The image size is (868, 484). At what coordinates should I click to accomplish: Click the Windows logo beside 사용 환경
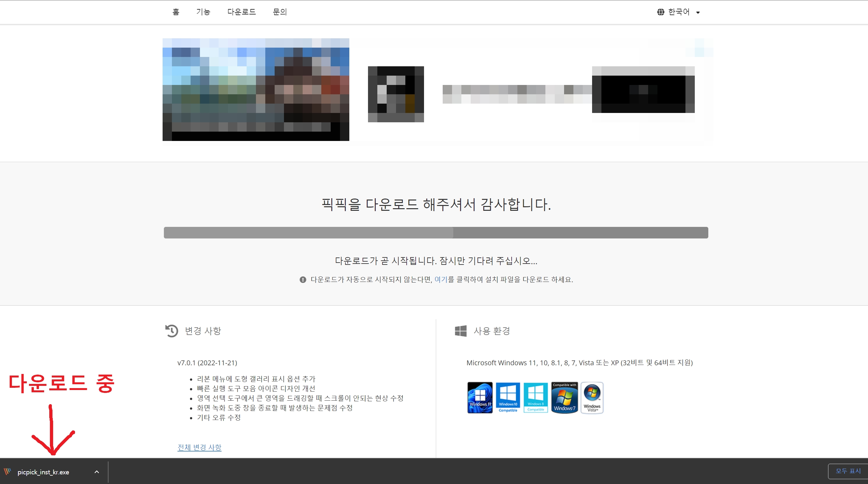[x=461, y=331]
